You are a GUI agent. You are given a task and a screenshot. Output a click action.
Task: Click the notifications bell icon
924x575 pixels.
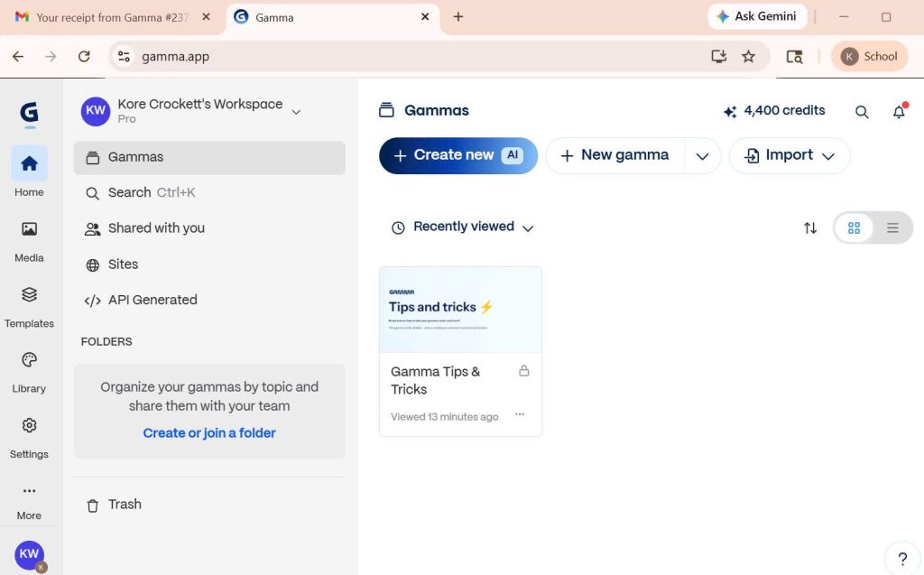click(x=899, y=111)
